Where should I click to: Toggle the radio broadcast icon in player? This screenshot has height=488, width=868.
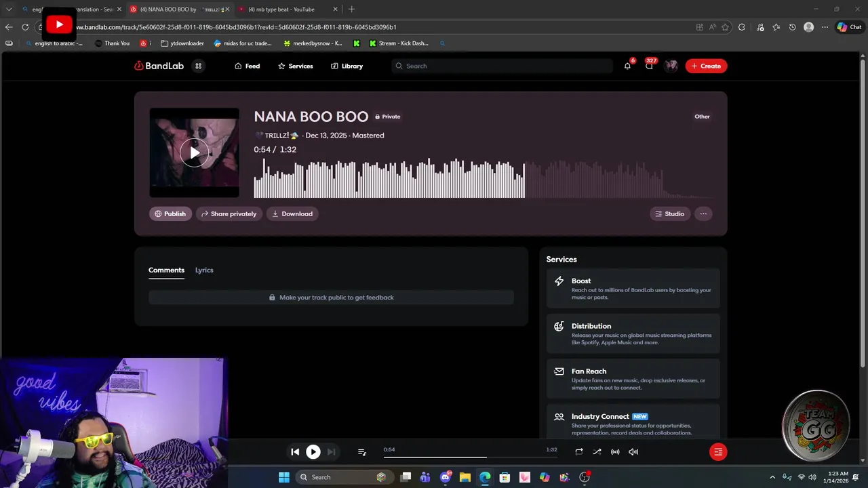[x=615, y=452]
